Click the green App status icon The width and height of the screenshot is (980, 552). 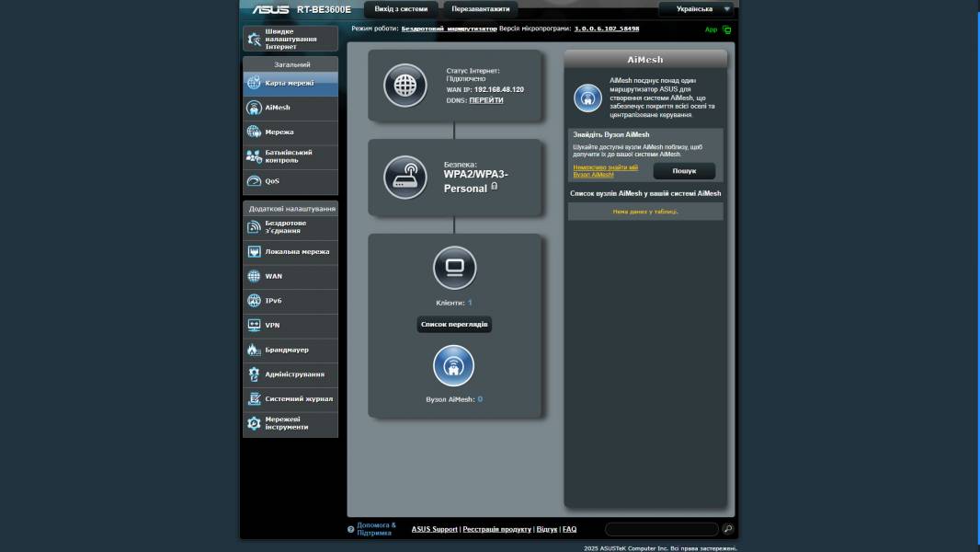[726, 29]
